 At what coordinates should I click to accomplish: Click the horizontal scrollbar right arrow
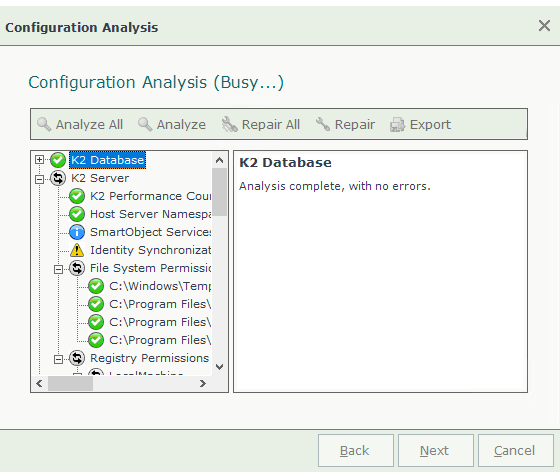[203, 383]
